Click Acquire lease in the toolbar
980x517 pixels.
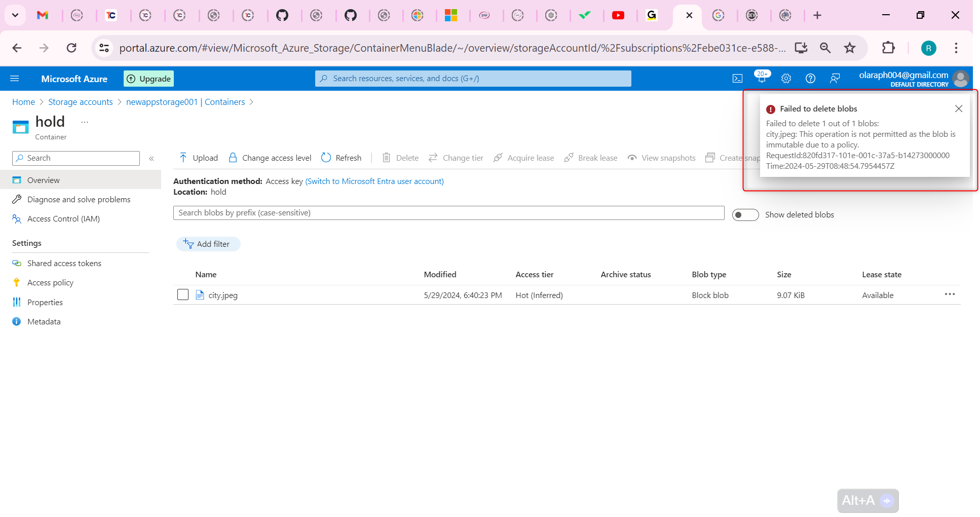pos(523,158)
